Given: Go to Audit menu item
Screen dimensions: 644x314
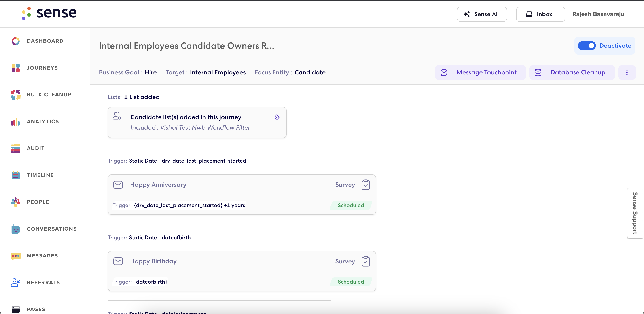Looking at the screenshot, I should [36, 149].
